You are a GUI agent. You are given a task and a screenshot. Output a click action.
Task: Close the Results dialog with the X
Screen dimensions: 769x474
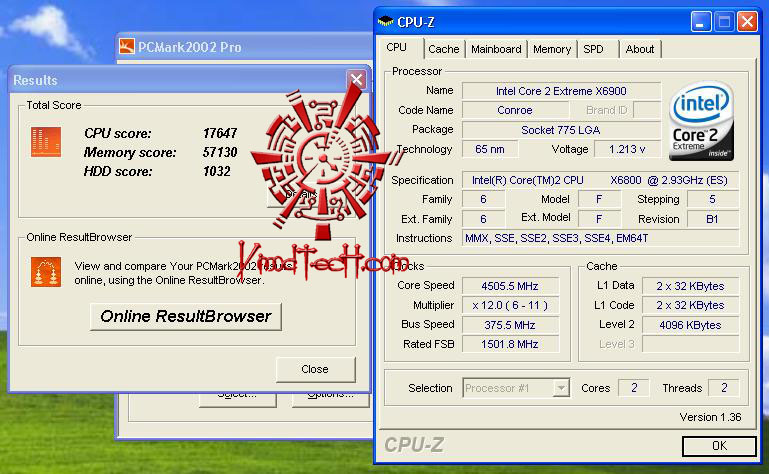click(x=357, y=79)
